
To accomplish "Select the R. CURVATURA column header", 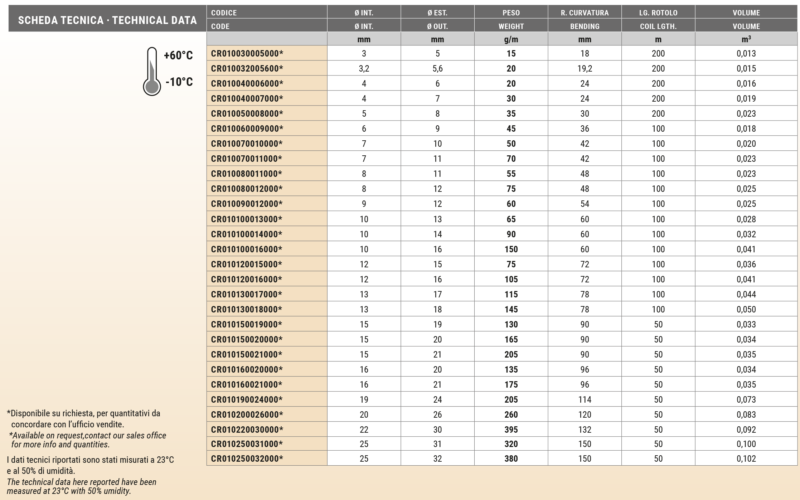I will pyautogui.click(x=585, y=11).
